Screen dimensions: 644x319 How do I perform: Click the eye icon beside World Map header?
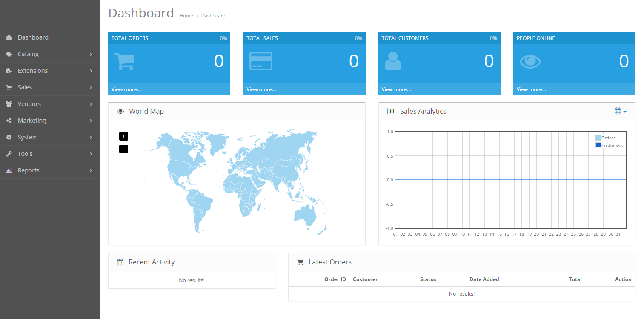(x=120, y=111)
